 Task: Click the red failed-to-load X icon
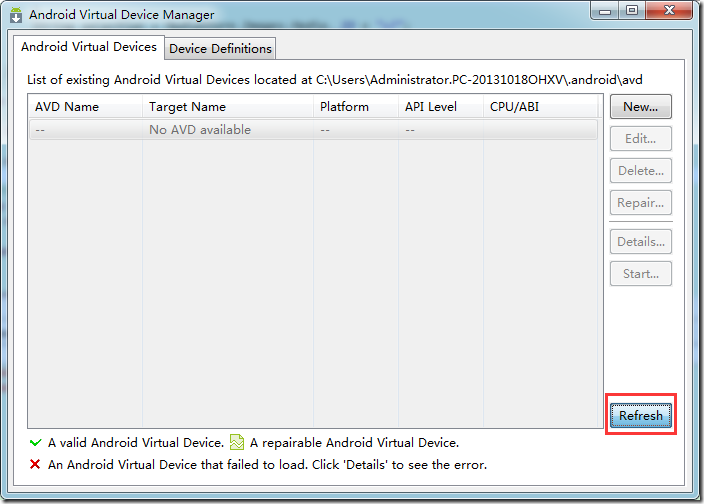click(35, 465)
